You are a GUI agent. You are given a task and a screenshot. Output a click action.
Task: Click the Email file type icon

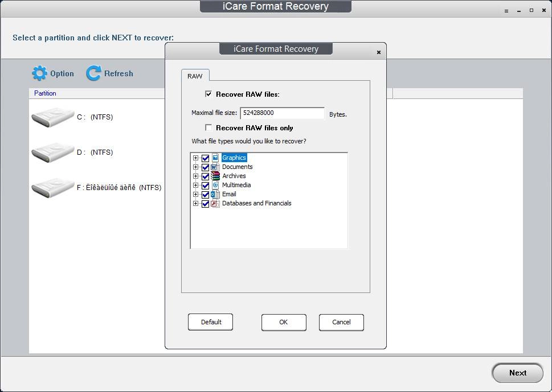tap(215, 195)
